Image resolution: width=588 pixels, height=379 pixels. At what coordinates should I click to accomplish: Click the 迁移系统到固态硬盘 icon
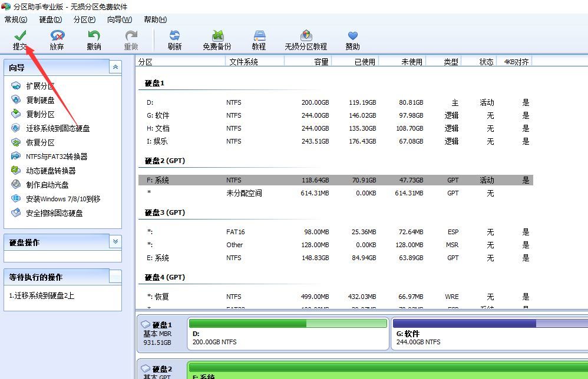point(16,128)
